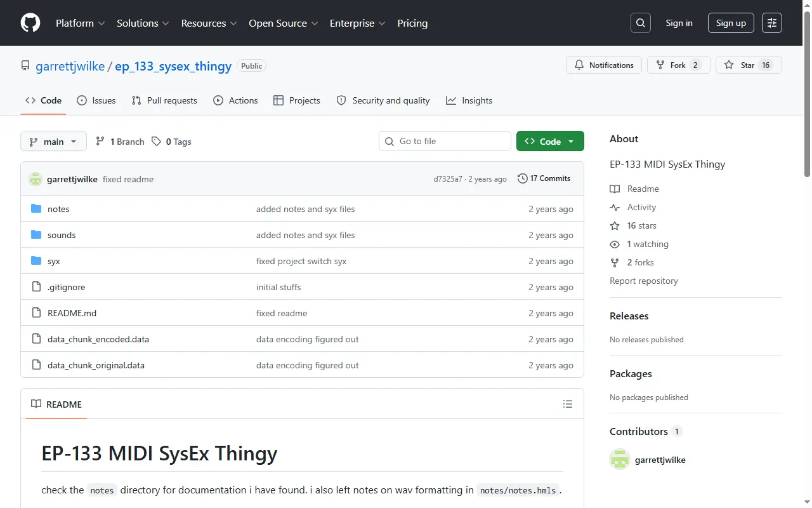Open the syx folder icon
The width and height of the screenshot is (812, 508).
36,261
